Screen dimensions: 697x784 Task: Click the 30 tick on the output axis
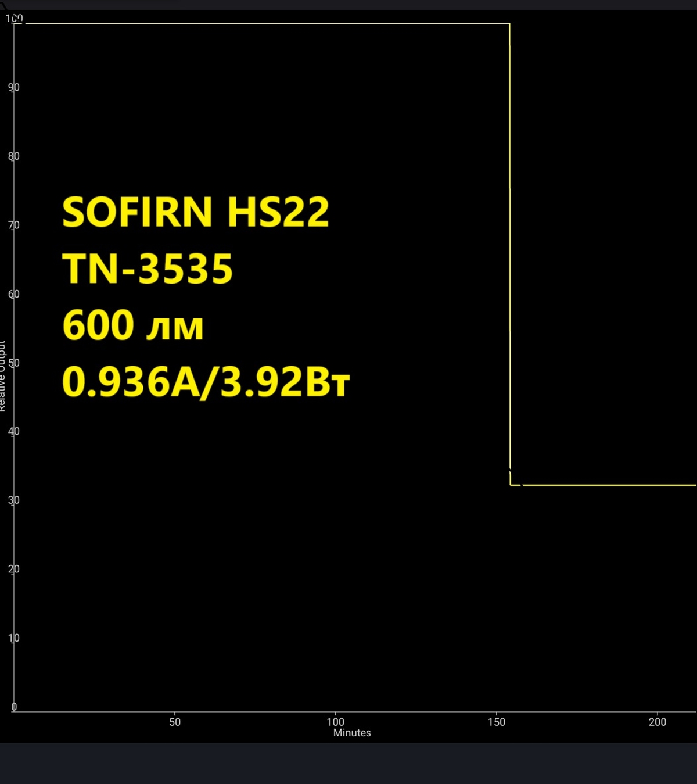[x=14, y=500]
